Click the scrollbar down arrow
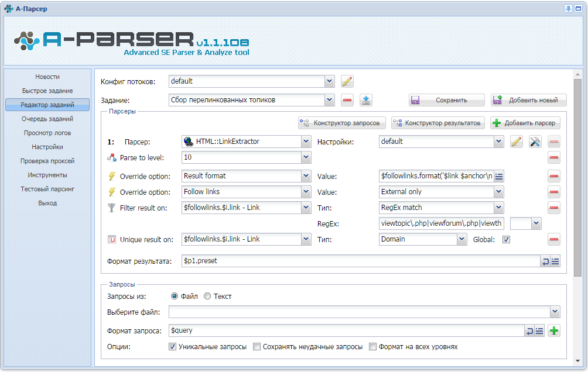 (x=577, y=361)
